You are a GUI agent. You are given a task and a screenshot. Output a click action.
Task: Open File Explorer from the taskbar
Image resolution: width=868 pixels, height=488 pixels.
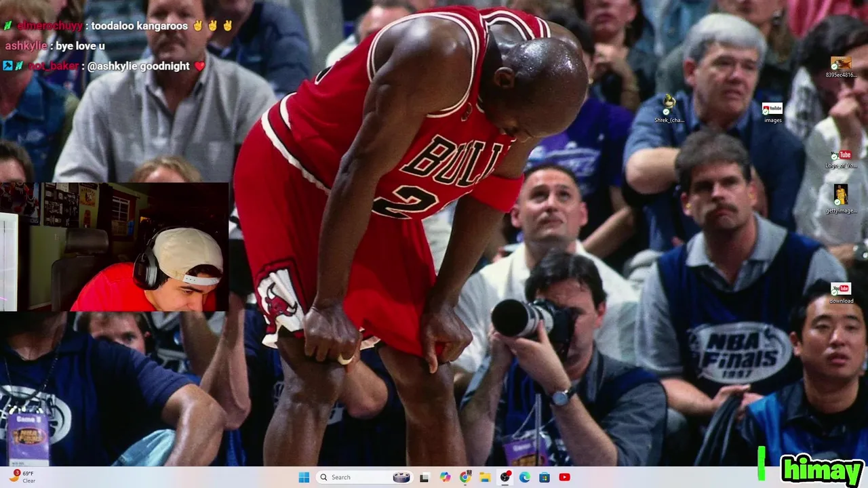(485, 477)
